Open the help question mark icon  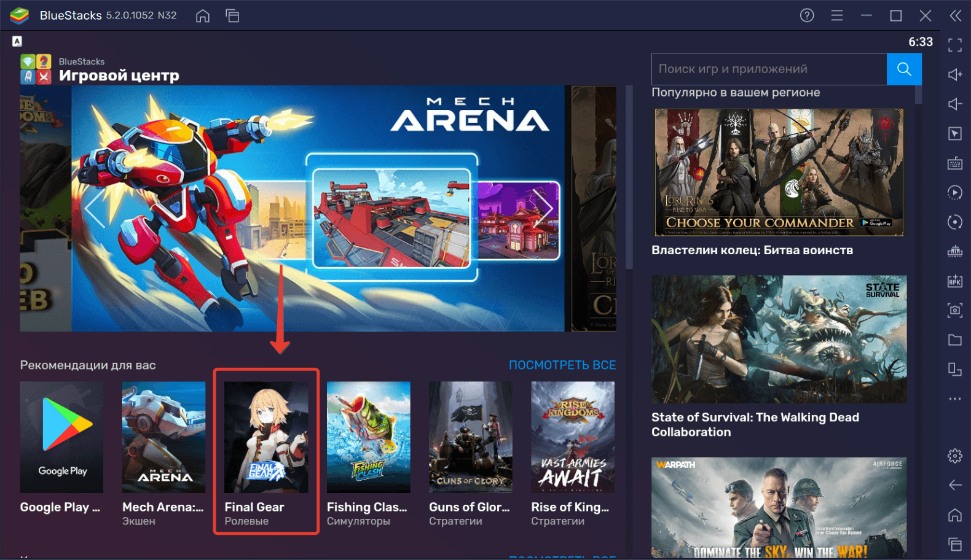tap(807, 15)
